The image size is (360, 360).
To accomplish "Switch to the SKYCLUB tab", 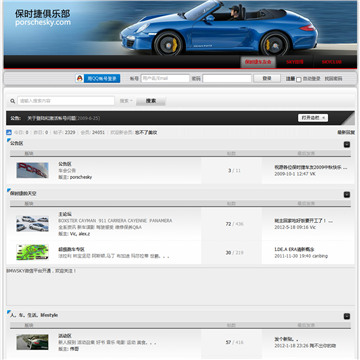I will coord(331,62).
